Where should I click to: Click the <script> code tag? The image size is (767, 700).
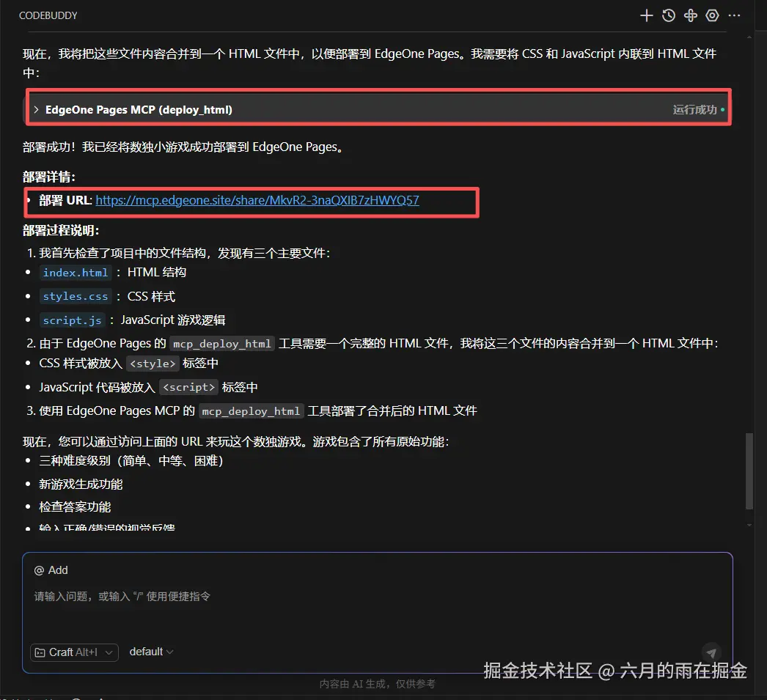[x=188, y=387]
